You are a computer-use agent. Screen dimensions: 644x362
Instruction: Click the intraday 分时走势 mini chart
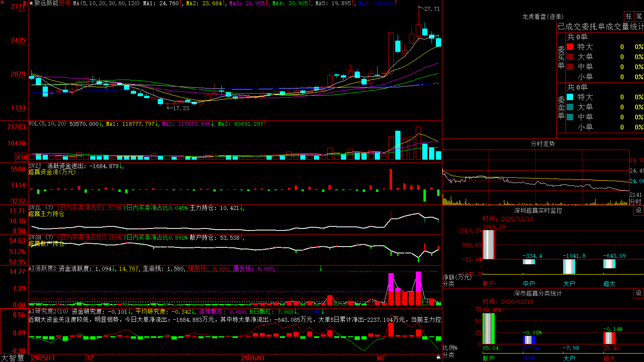(x=536, y=177)
